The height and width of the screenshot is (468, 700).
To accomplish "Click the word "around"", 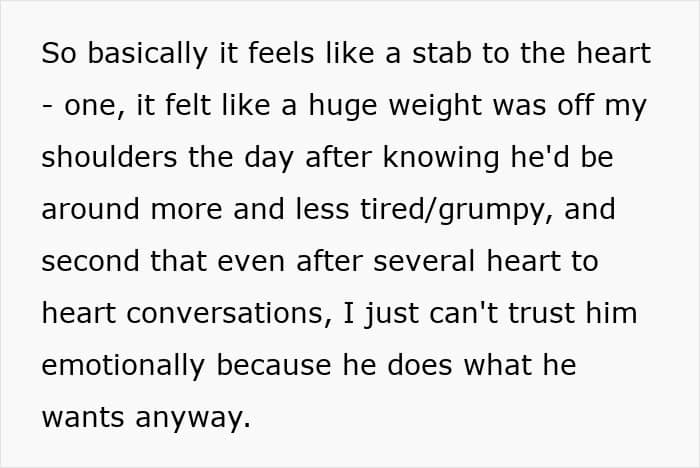I will point(87,210).
